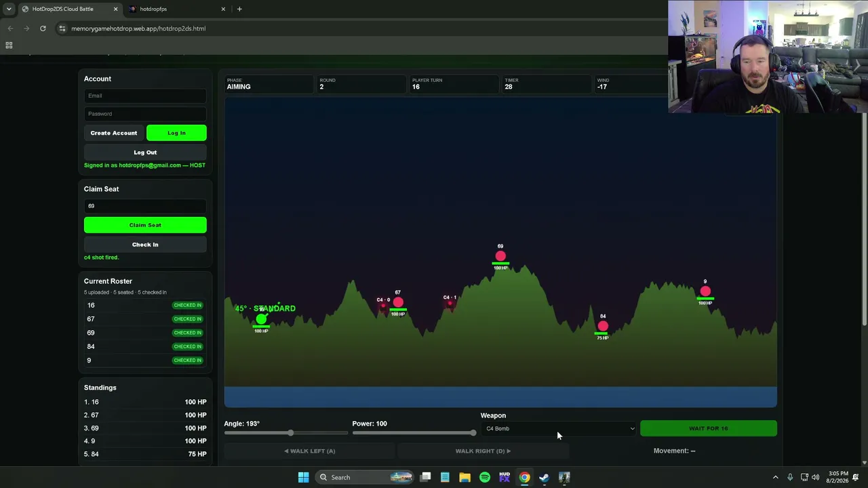
Task: Open File Explorer from the taskbar
Action: [x=465, y=477]
